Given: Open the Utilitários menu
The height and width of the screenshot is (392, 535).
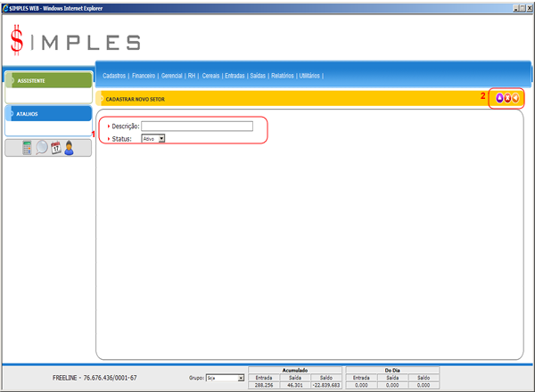Looking at the screenshot, I should coord(310,76).
